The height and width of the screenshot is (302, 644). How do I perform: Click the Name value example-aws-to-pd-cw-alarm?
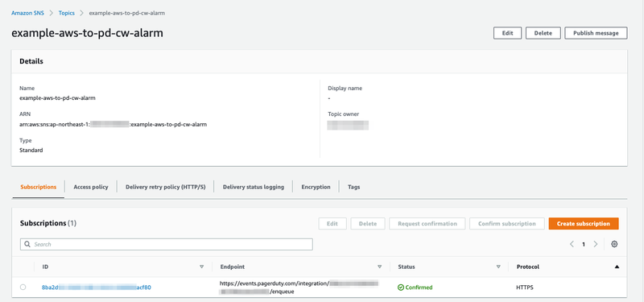(57, 98)
